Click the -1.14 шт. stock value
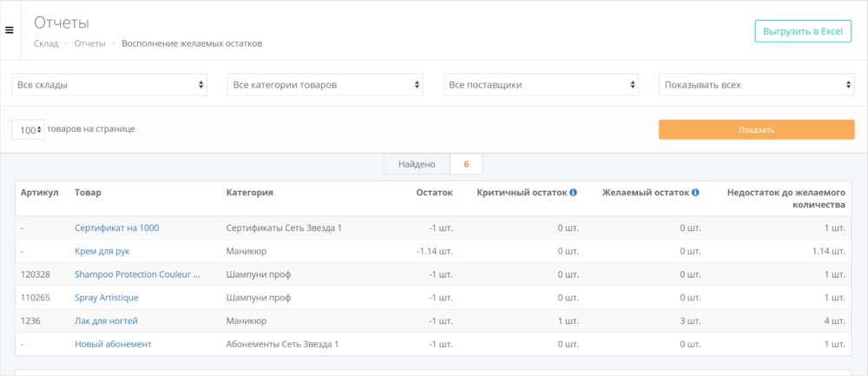This screenshot has width=868, height=376. point(435,251)
